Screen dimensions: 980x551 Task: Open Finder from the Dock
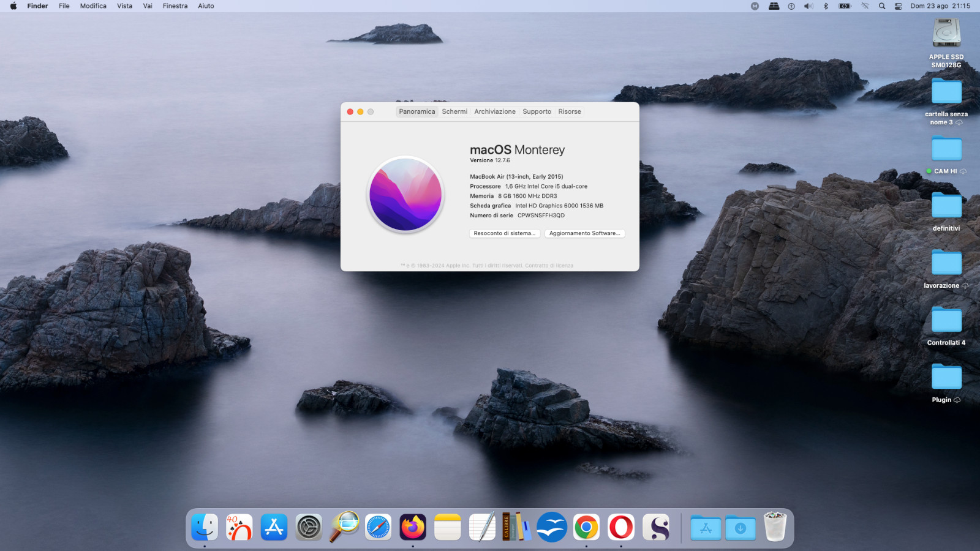205,527
